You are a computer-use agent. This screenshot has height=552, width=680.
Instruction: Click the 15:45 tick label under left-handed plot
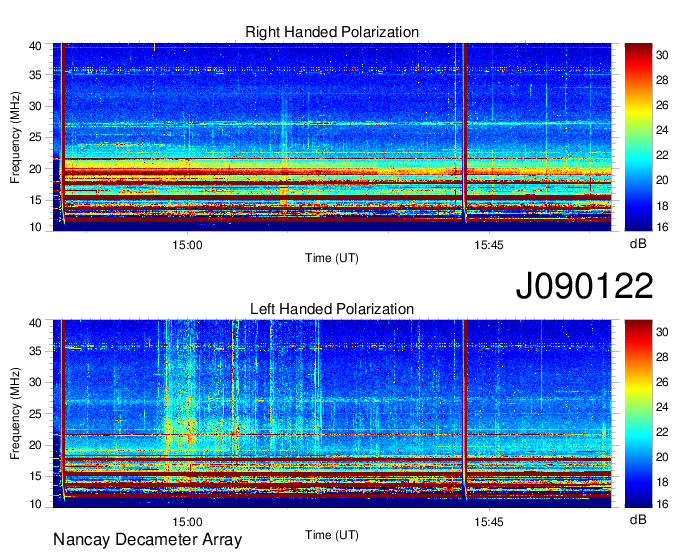489,522
